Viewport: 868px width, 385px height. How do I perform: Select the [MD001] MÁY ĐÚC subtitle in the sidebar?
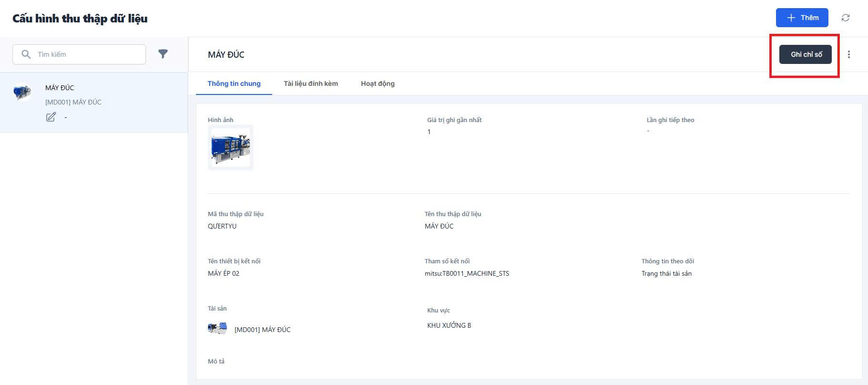(x=73, y=102)
